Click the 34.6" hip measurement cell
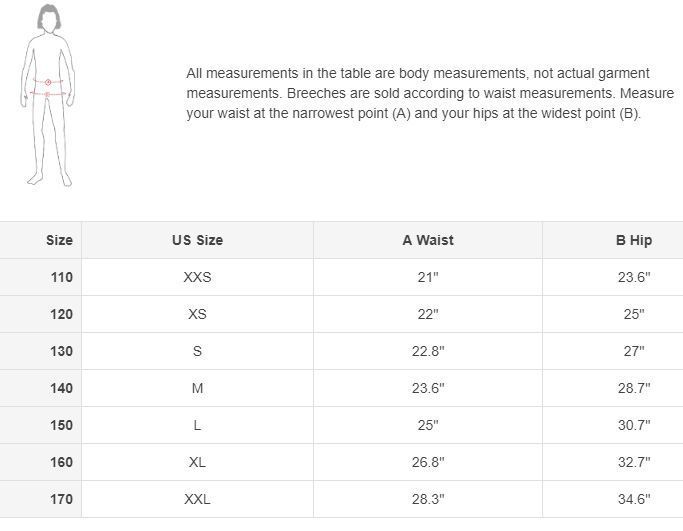Screen dimensions: 683x531 pos(633,499)
